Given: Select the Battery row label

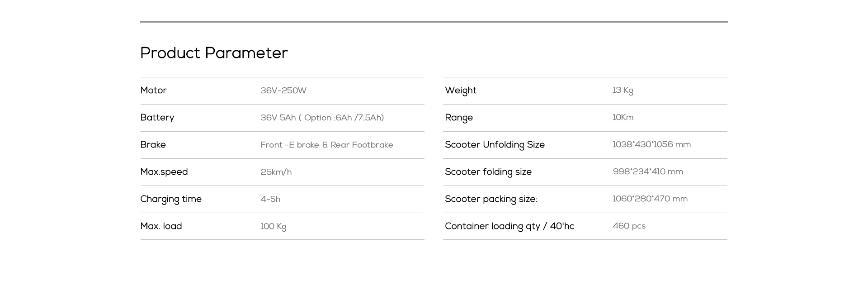Looking at the screenshot, I should [157, 118].
